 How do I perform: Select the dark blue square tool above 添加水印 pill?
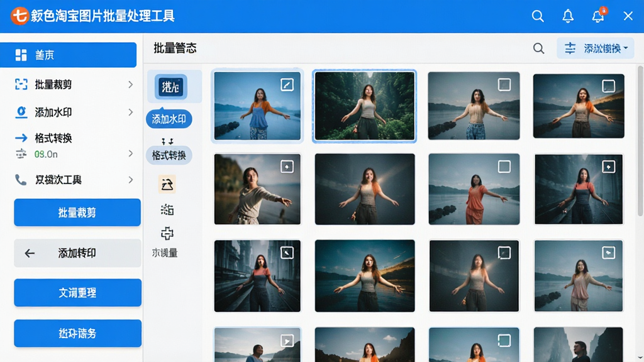[171, 87]
